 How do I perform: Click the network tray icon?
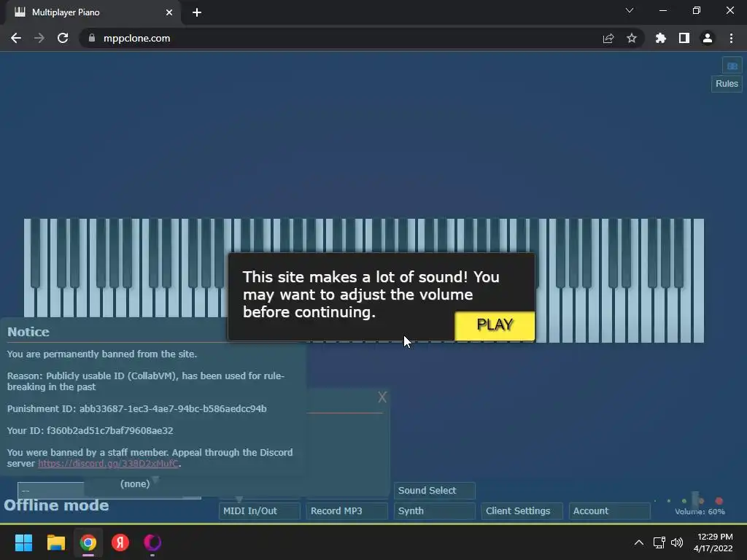click(659, 542)
